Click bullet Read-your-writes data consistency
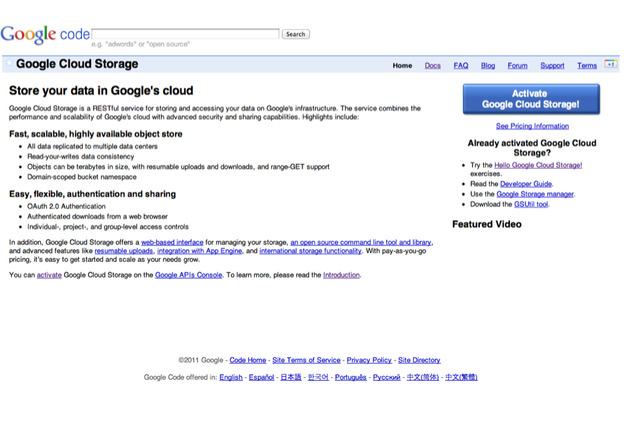 click(x=80, y=157)
